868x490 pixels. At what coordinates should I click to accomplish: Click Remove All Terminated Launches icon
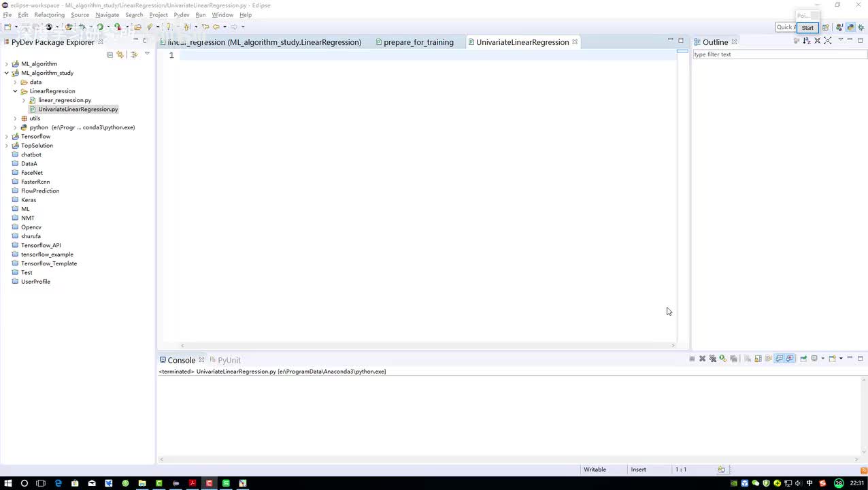(713, 359)
